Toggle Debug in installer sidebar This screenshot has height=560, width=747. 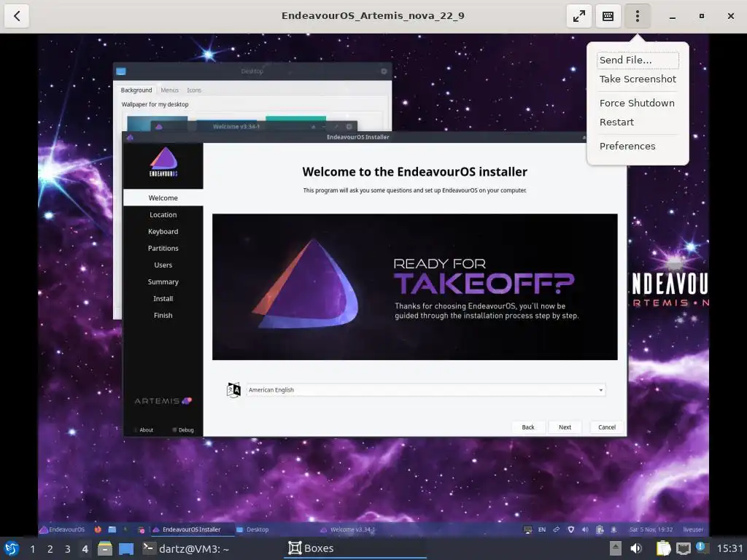coord(183,430)
